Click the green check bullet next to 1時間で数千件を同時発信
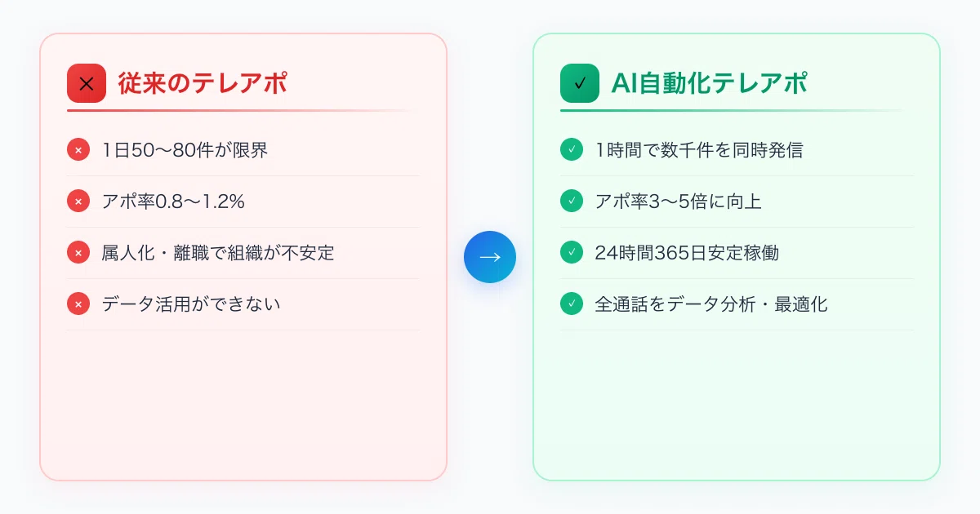This screenshot has width=980, height=514. [x=572, y=150]
